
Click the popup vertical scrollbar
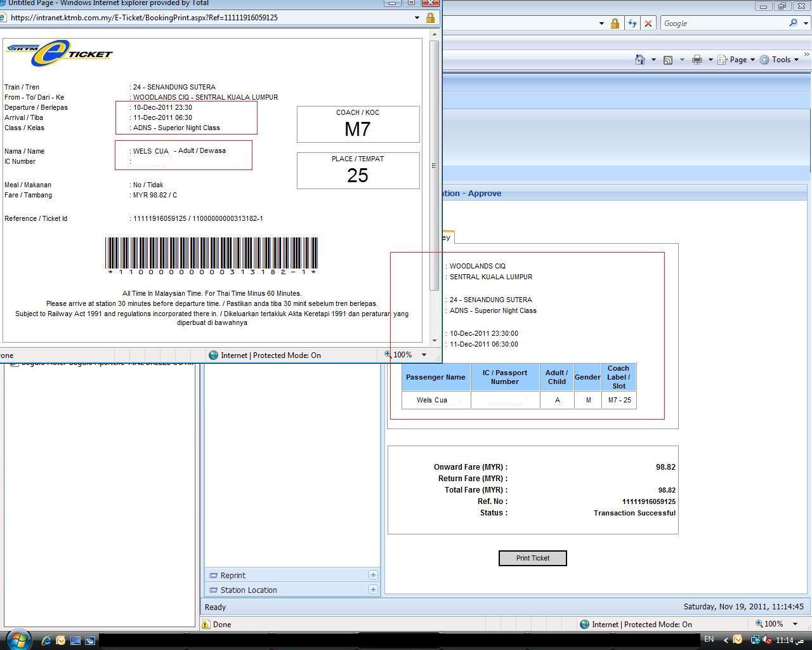(435, 165)
